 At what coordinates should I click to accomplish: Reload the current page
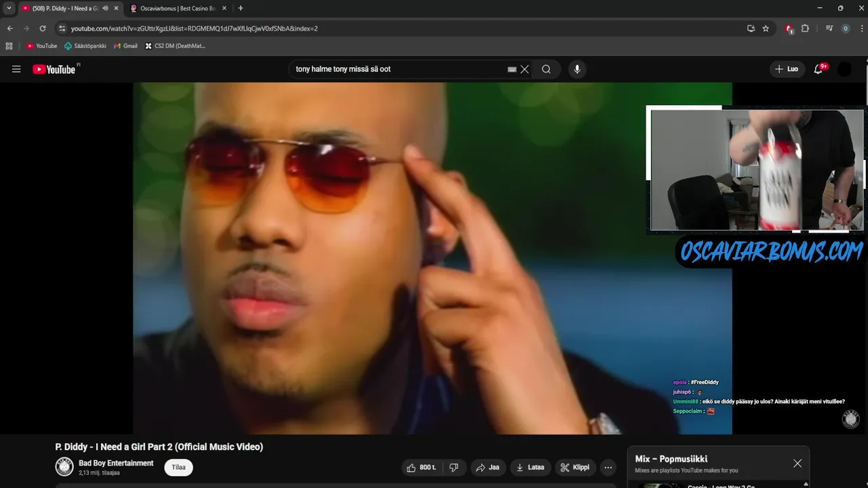(43, 28)
